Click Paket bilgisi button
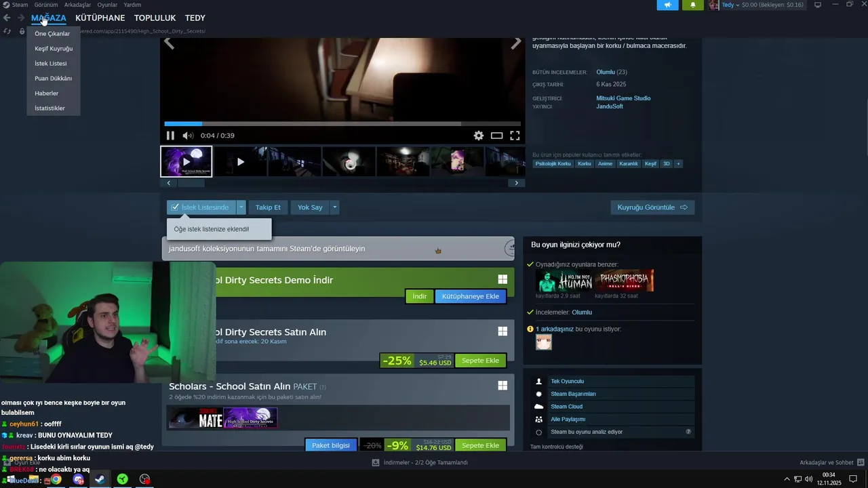868x488 pixels. point(331,445)
